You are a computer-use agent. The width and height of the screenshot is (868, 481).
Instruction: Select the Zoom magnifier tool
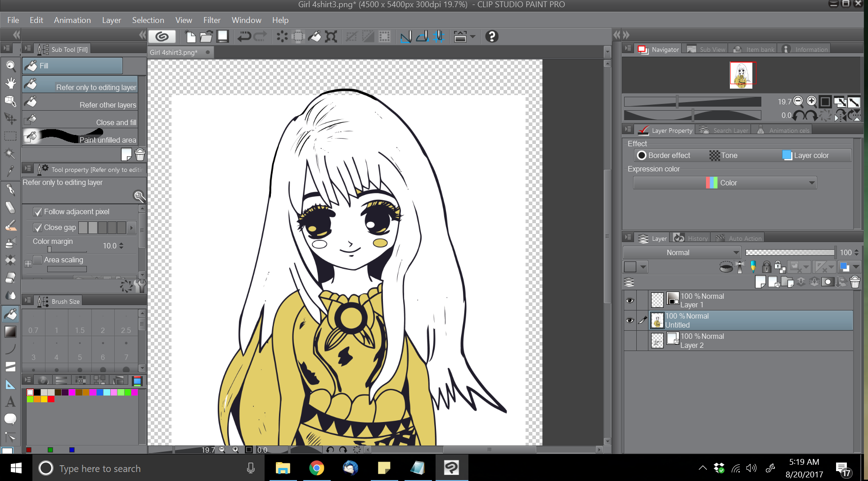click(10, 66)
